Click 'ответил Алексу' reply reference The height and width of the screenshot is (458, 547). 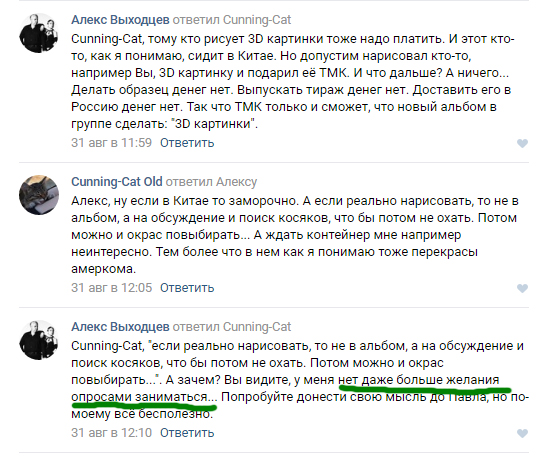[x=211, y=182]
